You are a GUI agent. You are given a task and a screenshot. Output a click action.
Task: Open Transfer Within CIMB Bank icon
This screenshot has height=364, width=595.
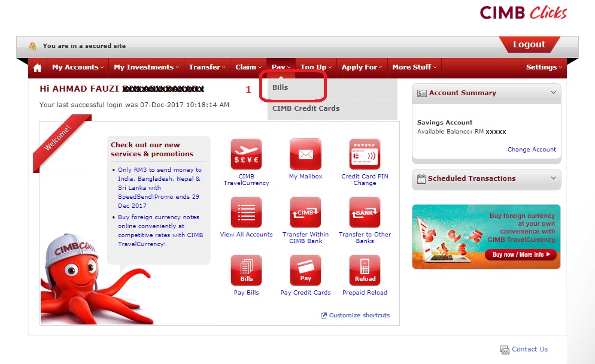click(x=305, y=212)
